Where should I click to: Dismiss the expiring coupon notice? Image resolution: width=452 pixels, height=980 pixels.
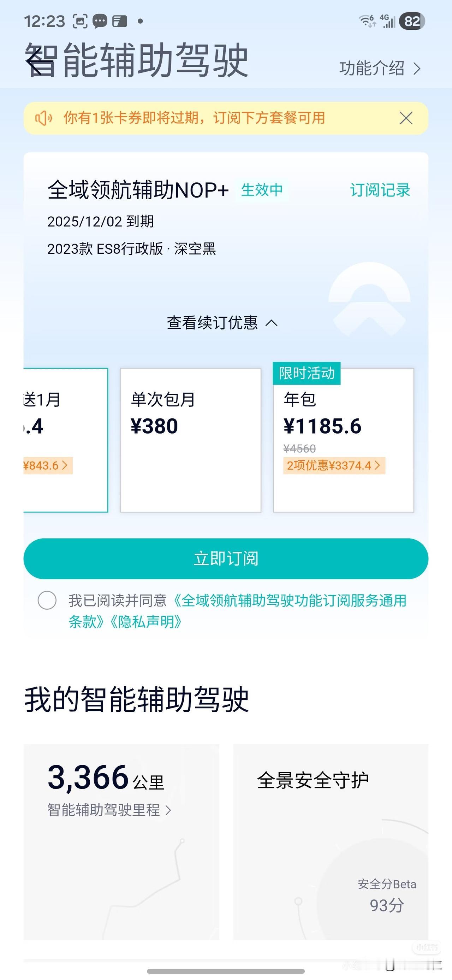click(406, 118)
